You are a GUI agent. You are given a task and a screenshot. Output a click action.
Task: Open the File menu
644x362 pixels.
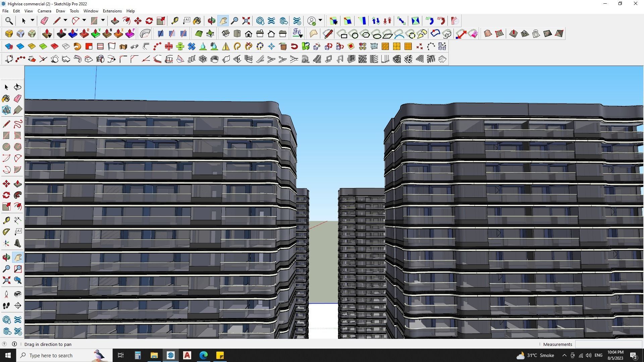(x=5, y=11)
